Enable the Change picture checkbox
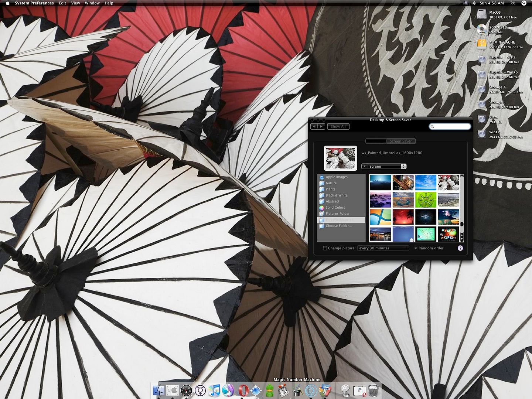This screenshot has height=399, width=532. (325, 248)
